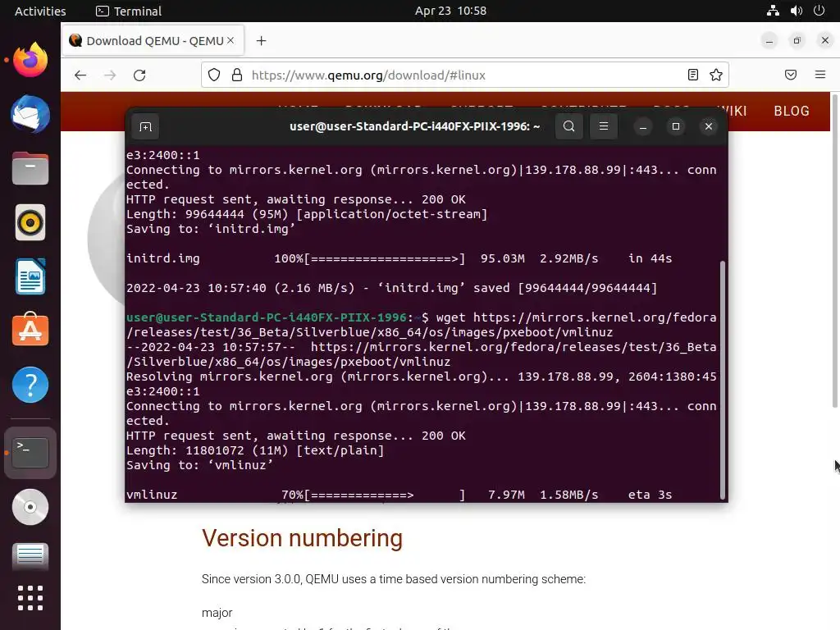
Task: Maximize the terminal window
Action: (676, 126)
